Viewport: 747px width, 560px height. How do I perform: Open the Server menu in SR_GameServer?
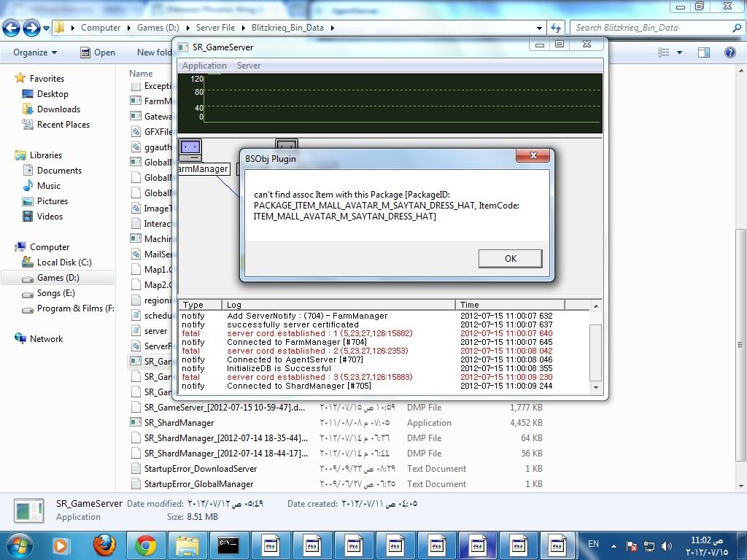249,66
